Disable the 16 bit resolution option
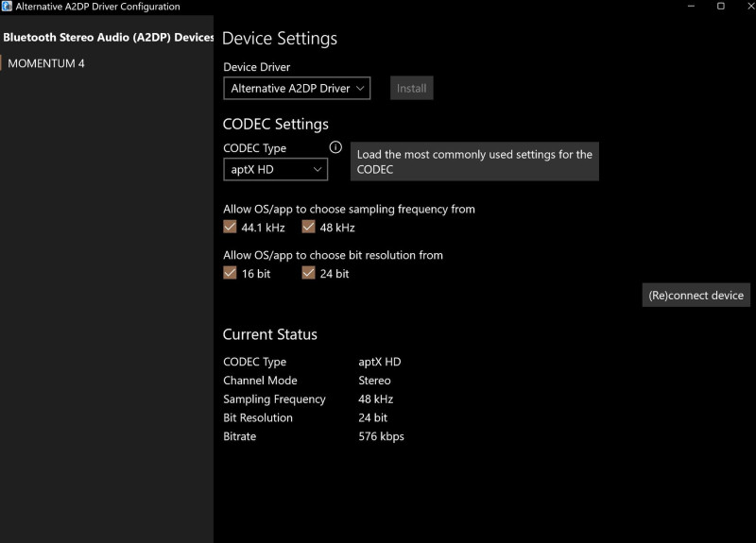This screenshot has height=543, width=756. 230,273
